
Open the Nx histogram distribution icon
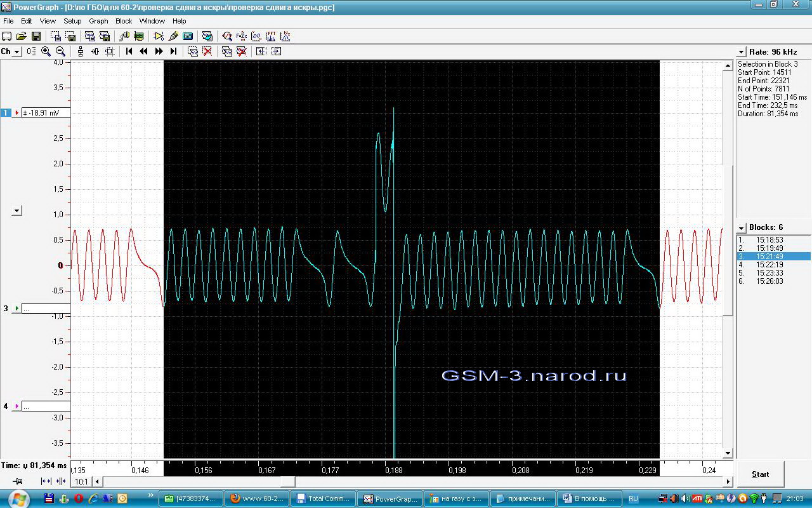(285, 36)
